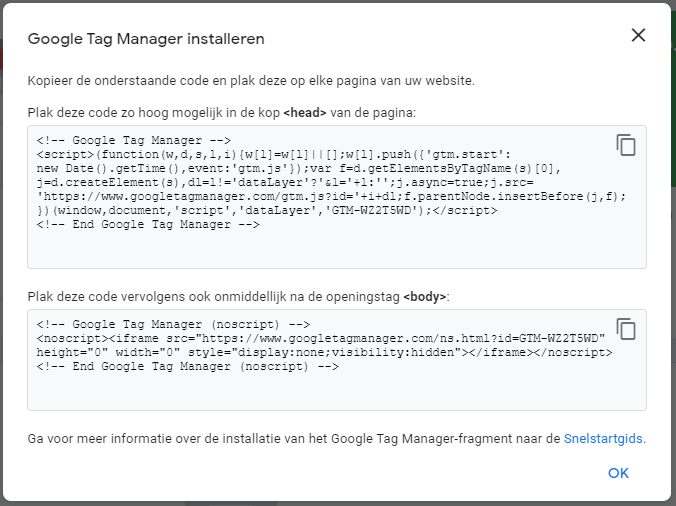Click the iframe ns.html URL line
Viewport: 676px width, 506px height.
tap(320, 339)
